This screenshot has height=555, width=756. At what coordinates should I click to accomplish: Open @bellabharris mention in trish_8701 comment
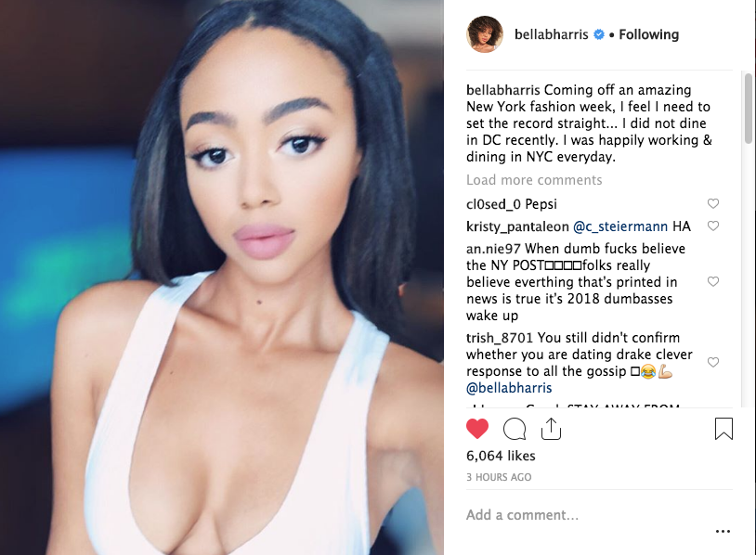[x=509, y=388]
